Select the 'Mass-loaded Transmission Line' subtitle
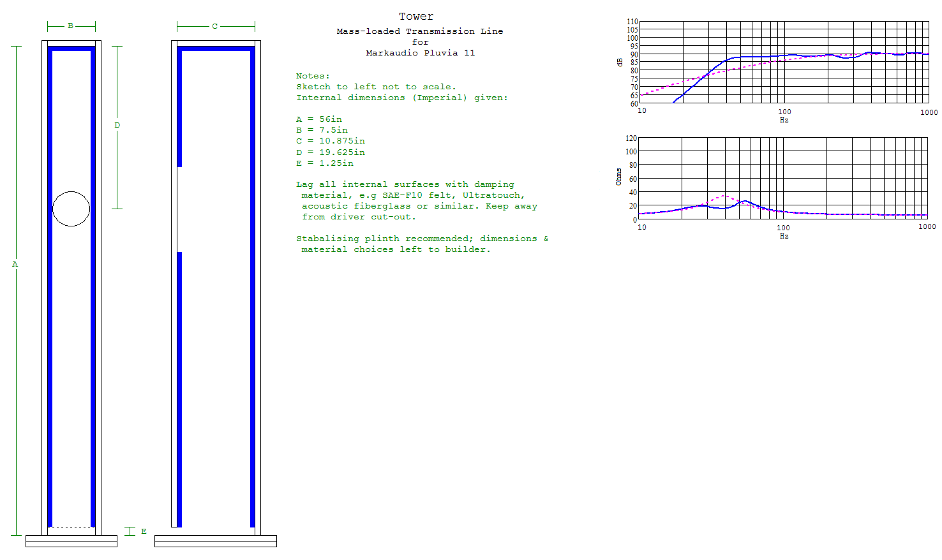The width and height of the screenshot is (942, 560). pyautogui.click(x=420, y=31)
